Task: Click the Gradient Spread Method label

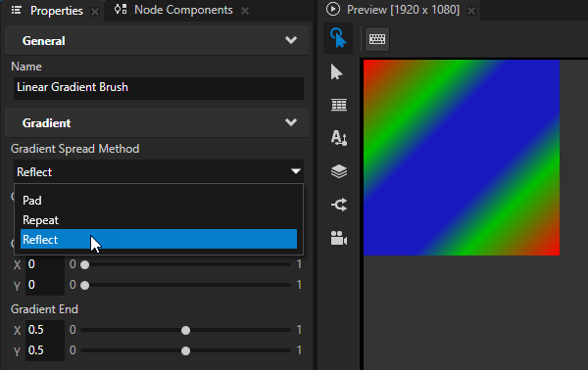Action: coord(75,149)
